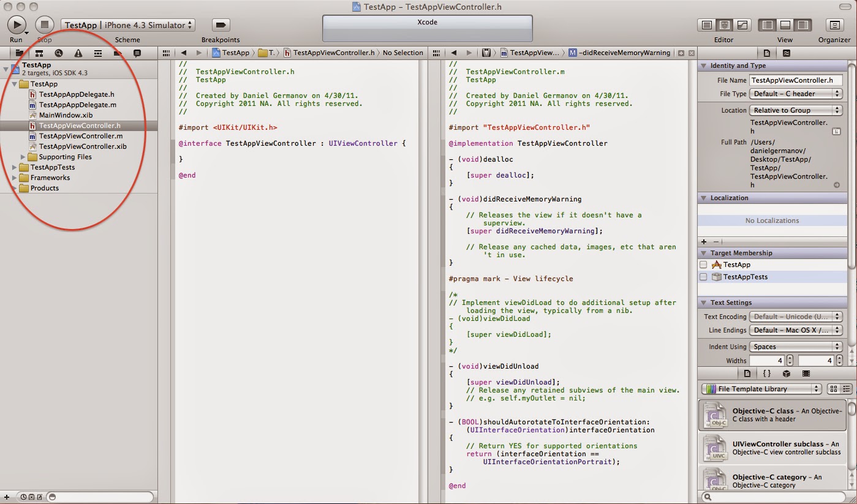Expand the Frameworks group
Image resolution: width=857 pixels, height=504 pixels.
[15, 178]
